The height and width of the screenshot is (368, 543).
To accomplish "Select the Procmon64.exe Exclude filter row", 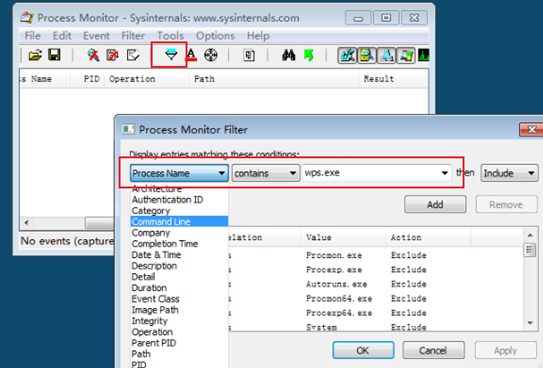I will (x=376, y=299).
